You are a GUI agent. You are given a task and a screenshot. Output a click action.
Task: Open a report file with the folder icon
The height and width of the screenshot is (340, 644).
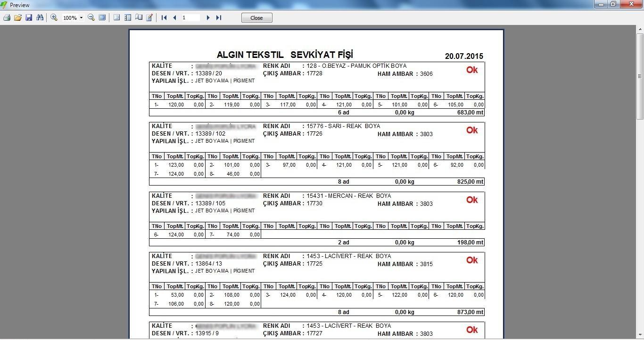(x=18, y=17)
